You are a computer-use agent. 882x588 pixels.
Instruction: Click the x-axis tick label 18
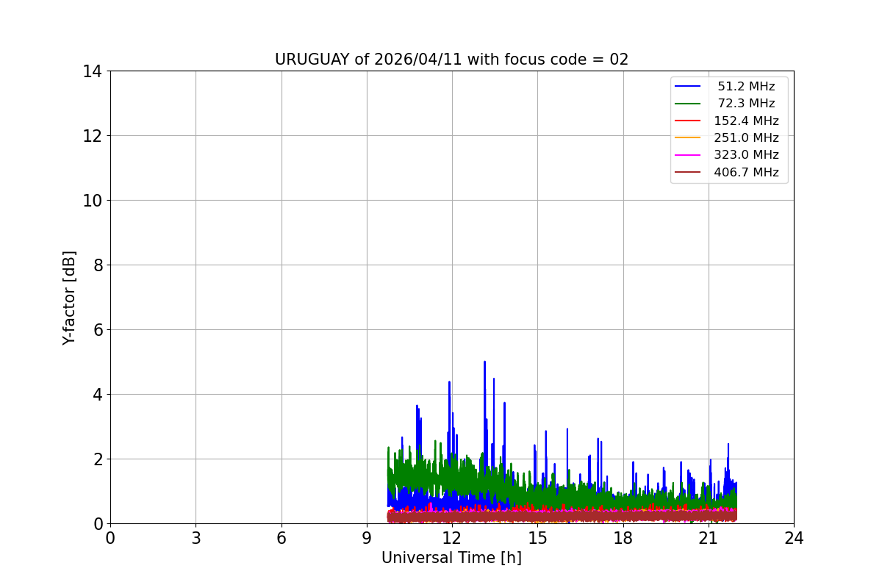point(623,538)
